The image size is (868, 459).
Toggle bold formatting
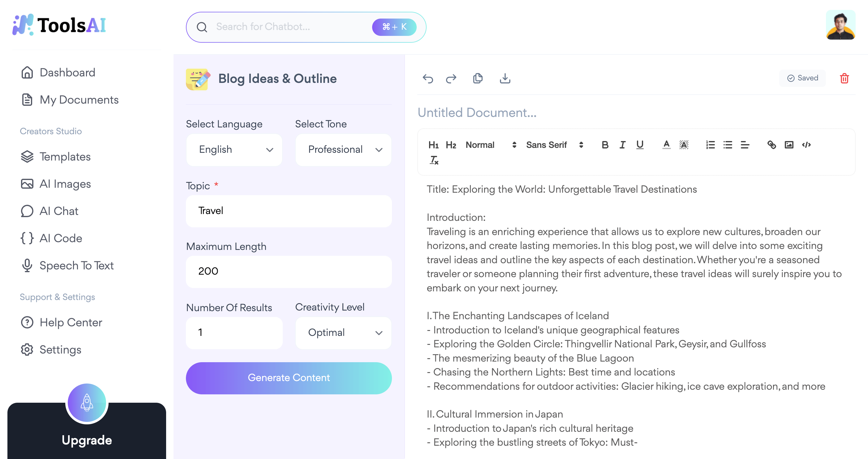coord(605,145)
